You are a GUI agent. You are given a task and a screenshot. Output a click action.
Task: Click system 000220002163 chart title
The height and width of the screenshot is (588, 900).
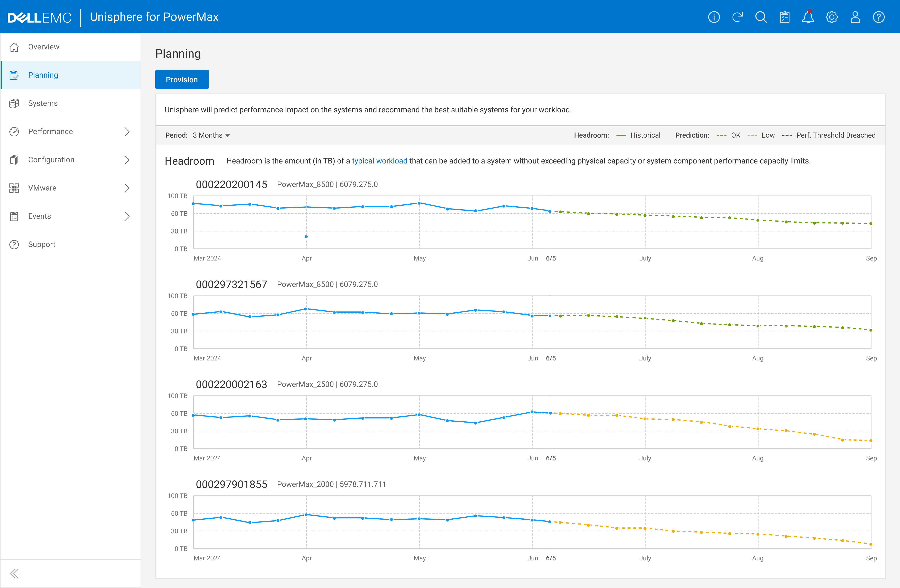point(231,384)
